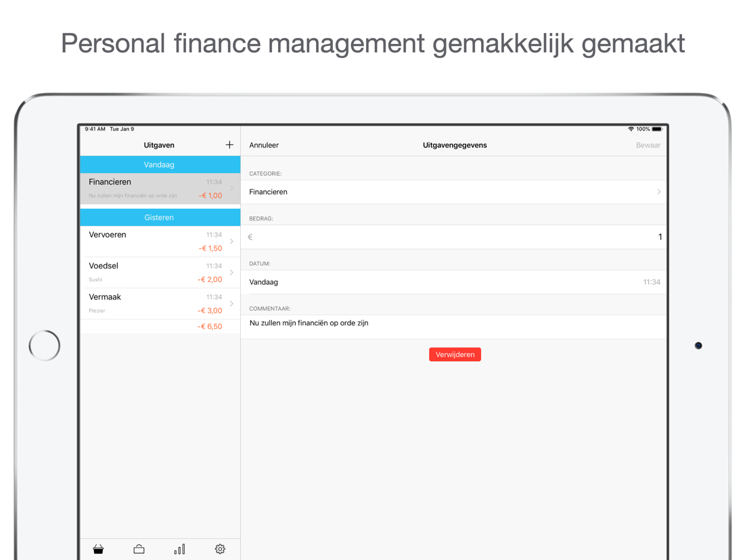The image size is (747, 560).
Task: Click the -€ 1,00 amount
Action: tap(210, 195)
